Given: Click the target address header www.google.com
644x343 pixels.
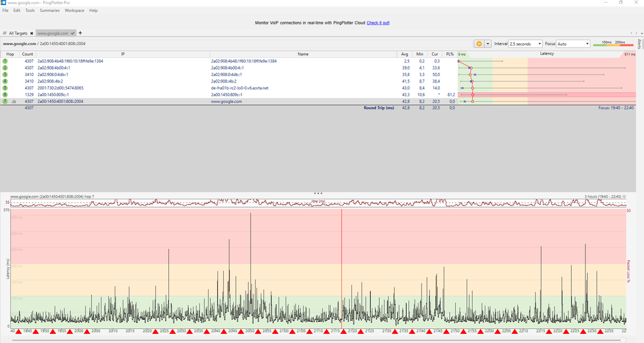Looking at the screenshot, I should point(20,44).
